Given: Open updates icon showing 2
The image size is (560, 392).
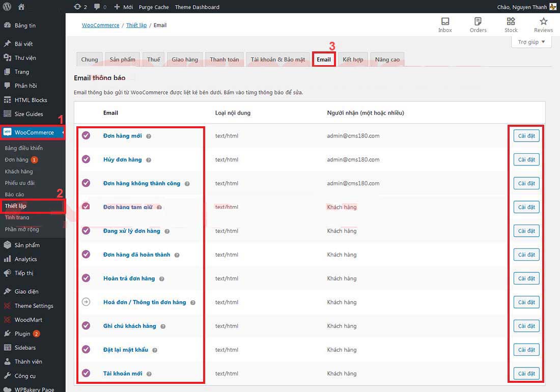Looking at the screenshot, I should (77, 7).
